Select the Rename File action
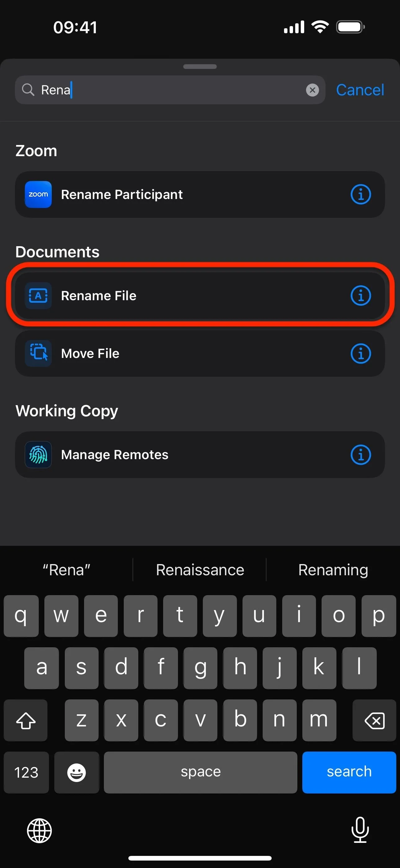This screenshot has height=868, width=400. point(200,296)
